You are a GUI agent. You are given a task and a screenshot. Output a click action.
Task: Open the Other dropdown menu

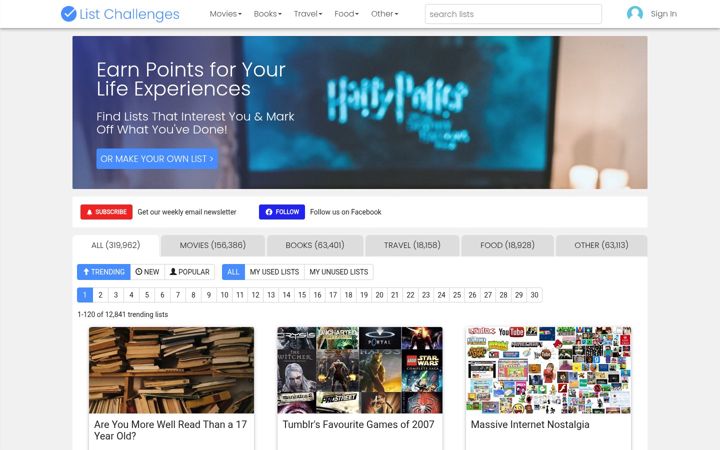[x=385, y=14]
